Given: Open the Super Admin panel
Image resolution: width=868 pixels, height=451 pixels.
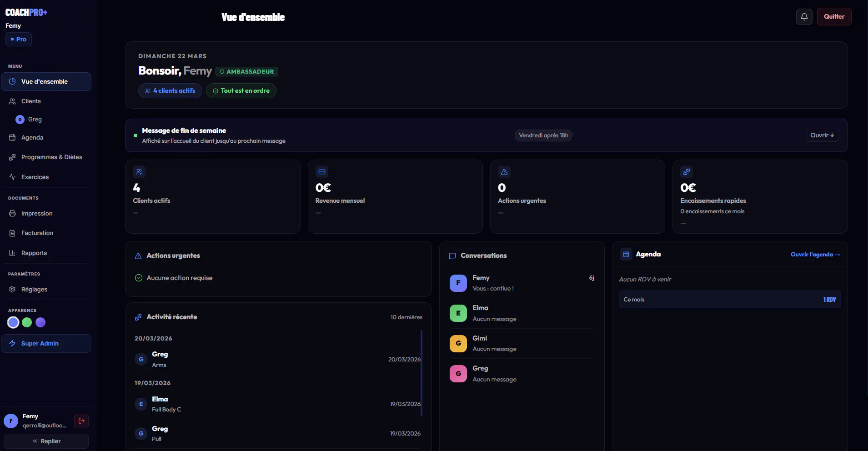Looking at the screenshot, I should [46, 344].
